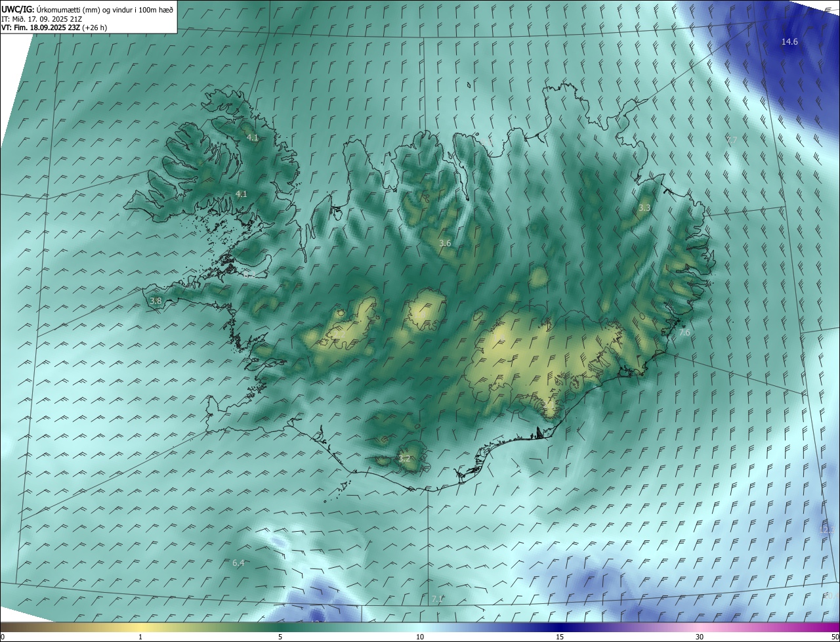Click the '0' tick on the color scale

(x=3, y=637)
